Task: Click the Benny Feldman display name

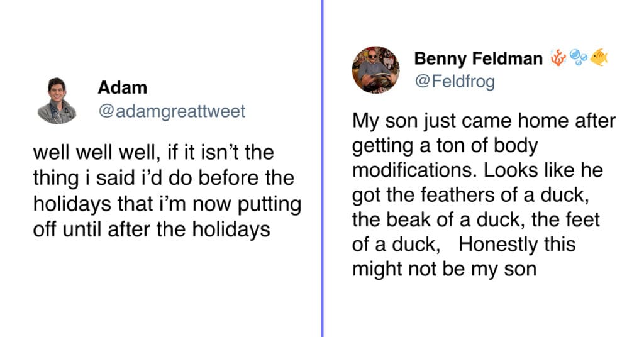Action: point(478,58)
